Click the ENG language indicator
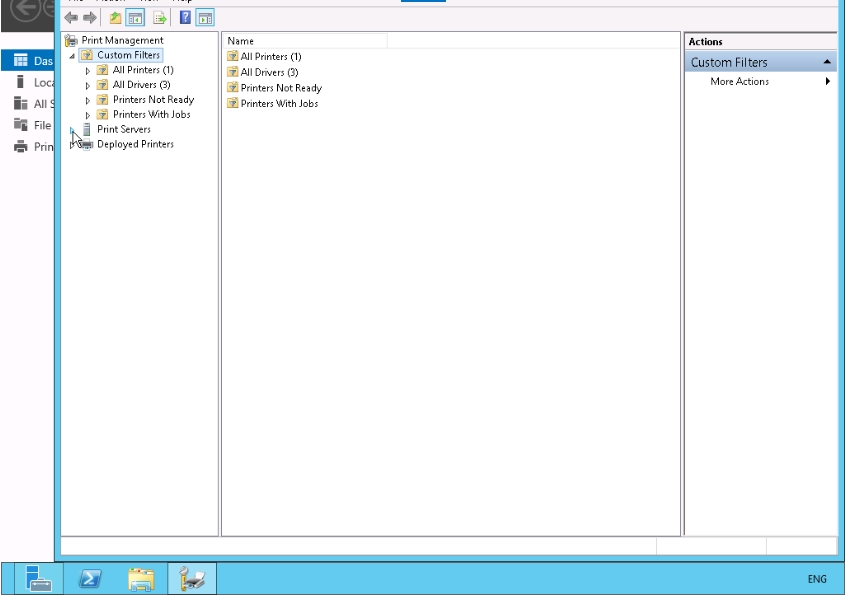The width and height of the screenshot is (848, 595). [x=817, y=579]
